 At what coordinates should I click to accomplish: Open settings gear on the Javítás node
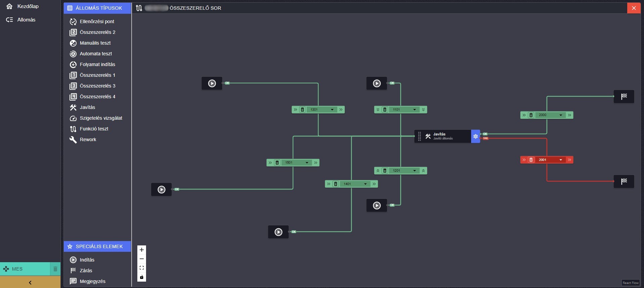pyautogui.click(x=475, y=136)
